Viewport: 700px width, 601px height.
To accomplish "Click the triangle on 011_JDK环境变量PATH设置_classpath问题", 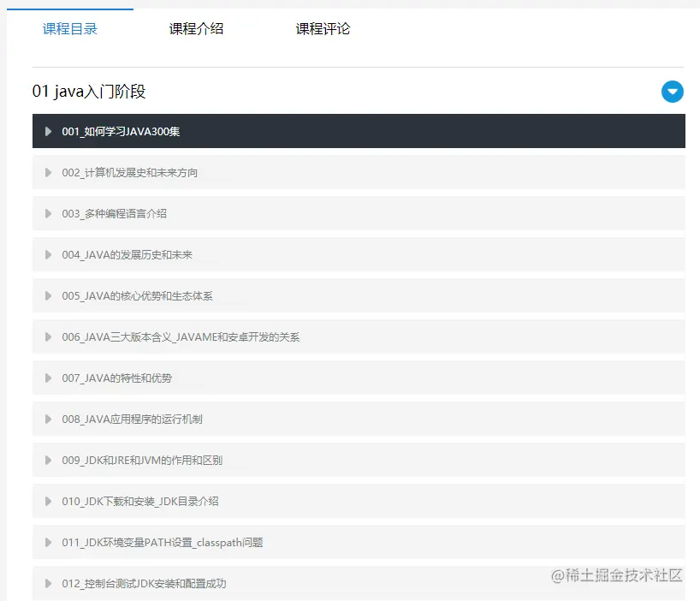I will (49, 542).
